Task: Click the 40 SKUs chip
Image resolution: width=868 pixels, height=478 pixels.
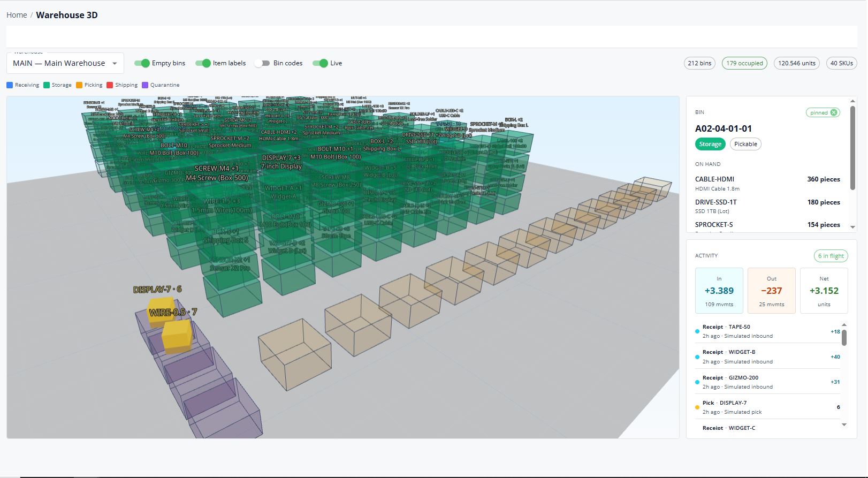Action: click(841, 63)
